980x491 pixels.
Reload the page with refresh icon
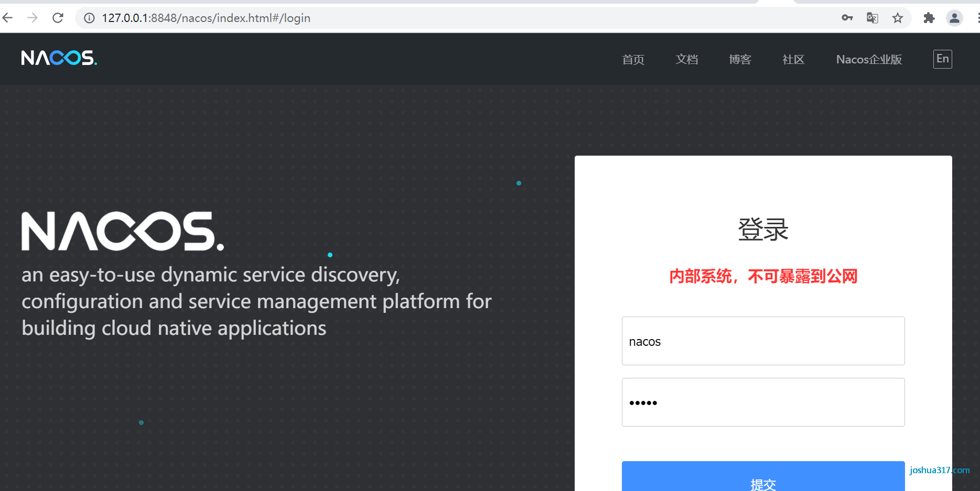click(58, 18)
